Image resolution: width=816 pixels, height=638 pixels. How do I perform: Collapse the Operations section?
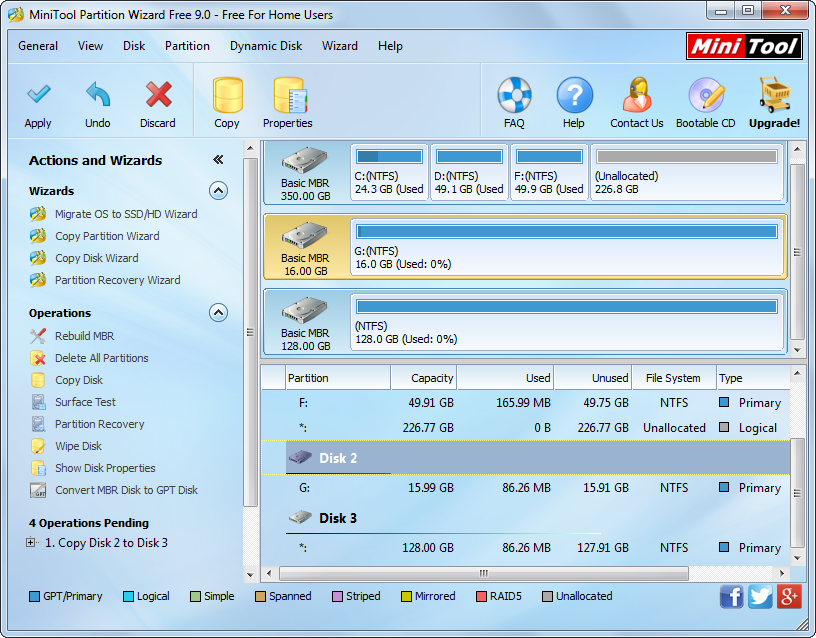[x=218, y=313]
